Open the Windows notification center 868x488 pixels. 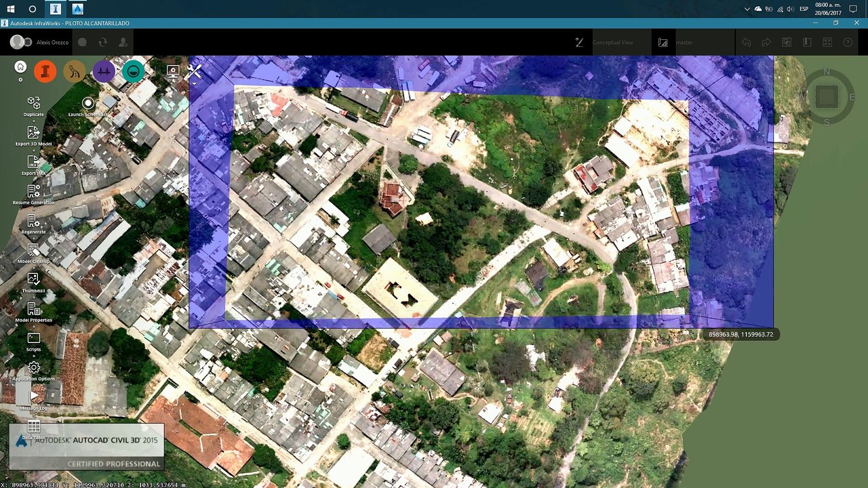click(853, 9)
